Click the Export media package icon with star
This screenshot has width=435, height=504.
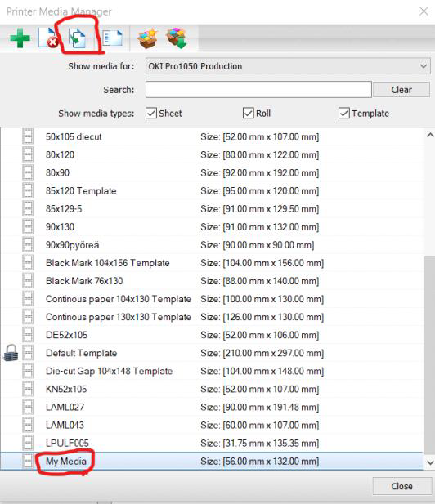pyautogui.click(x=147, y=38)
